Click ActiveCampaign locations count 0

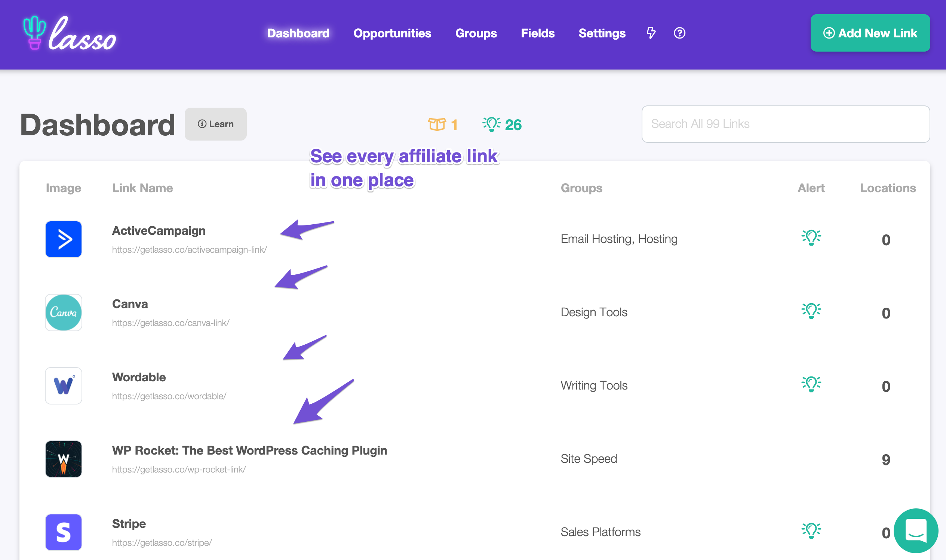[x=886, y=240]
